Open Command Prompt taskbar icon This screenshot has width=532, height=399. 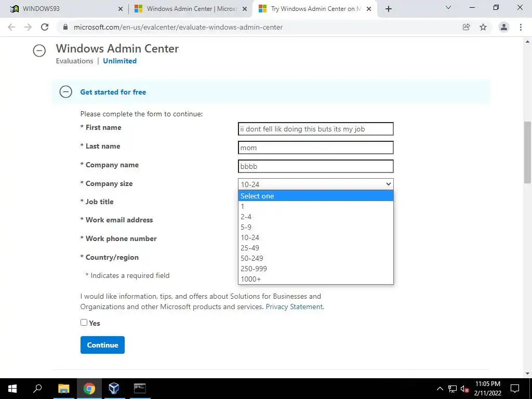(x=140, y=389)
